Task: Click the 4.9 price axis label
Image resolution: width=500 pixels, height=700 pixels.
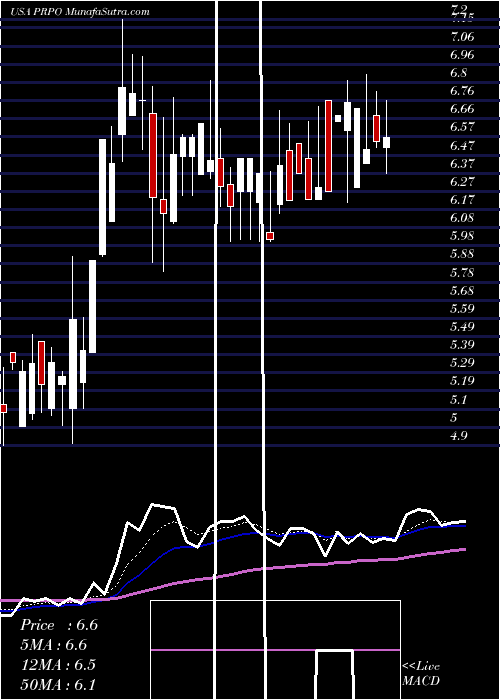Action: point(459,436)
